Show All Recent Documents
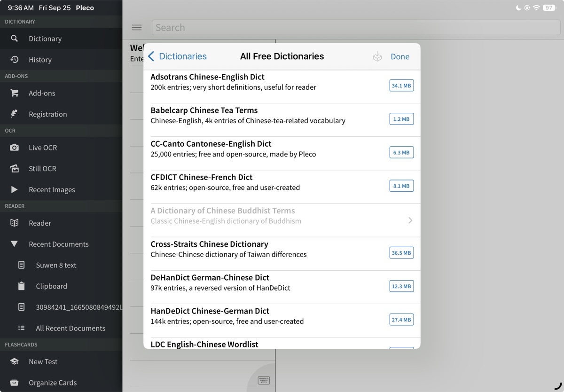This screenshot has width=564, height=392. point(61,328)
